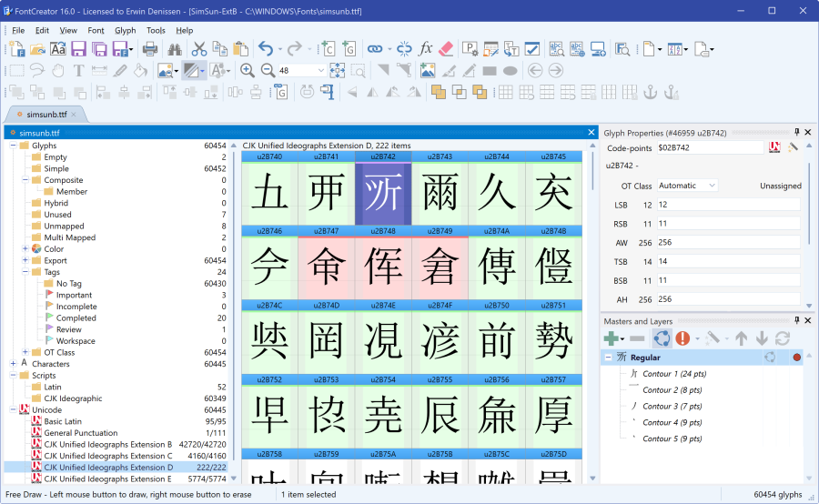The width and height of the screenshot is (819, 504).
Task: Click the Print icon
Action: click(150, 49)
